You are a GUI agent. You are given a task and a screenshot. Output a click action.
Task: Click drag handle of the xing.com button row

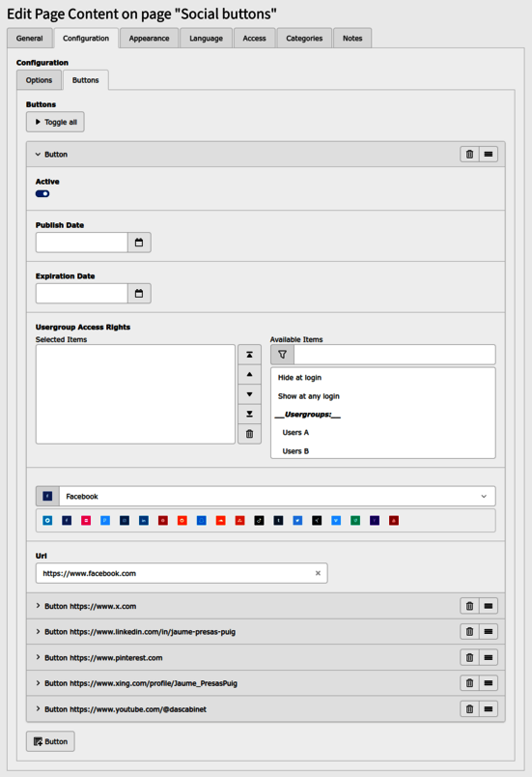[488, 683]
